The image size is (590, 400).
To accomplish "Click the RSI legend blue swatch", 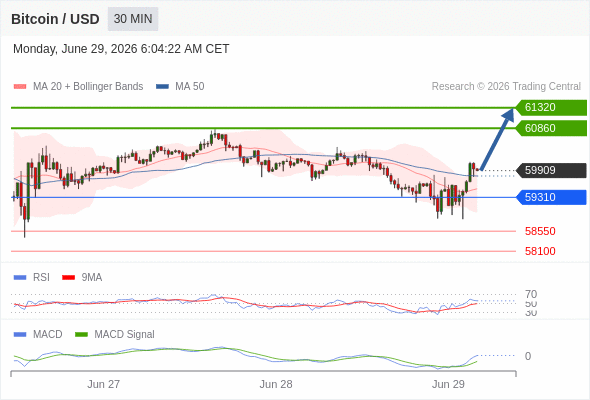I will (x=20, y=278).
